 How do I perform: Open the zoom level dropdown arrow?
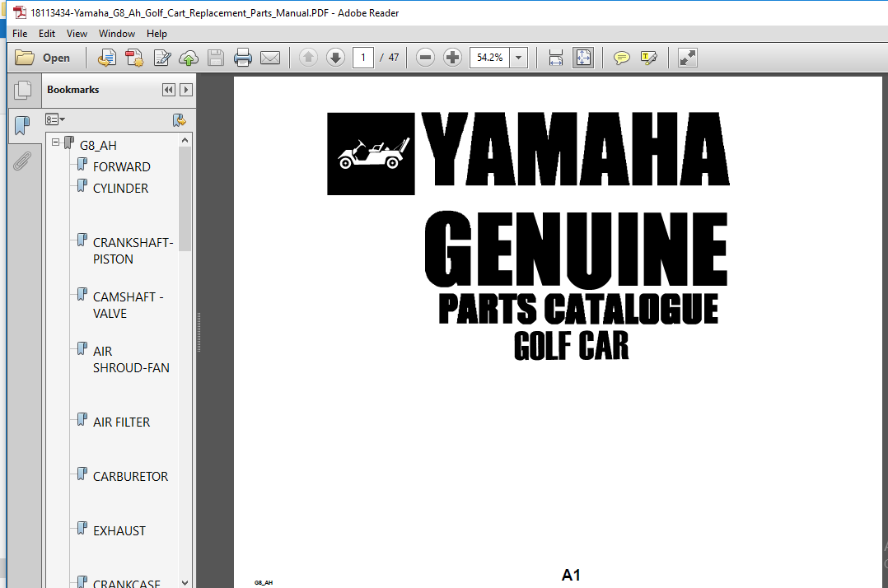[519, 58]
